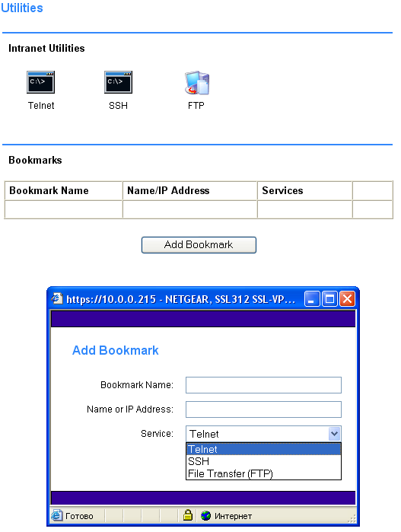This screenshot has height=532, width=401.
Task: Click the Intranet Utilities section title
Action: pyautogui.click(x=46, y=48)
